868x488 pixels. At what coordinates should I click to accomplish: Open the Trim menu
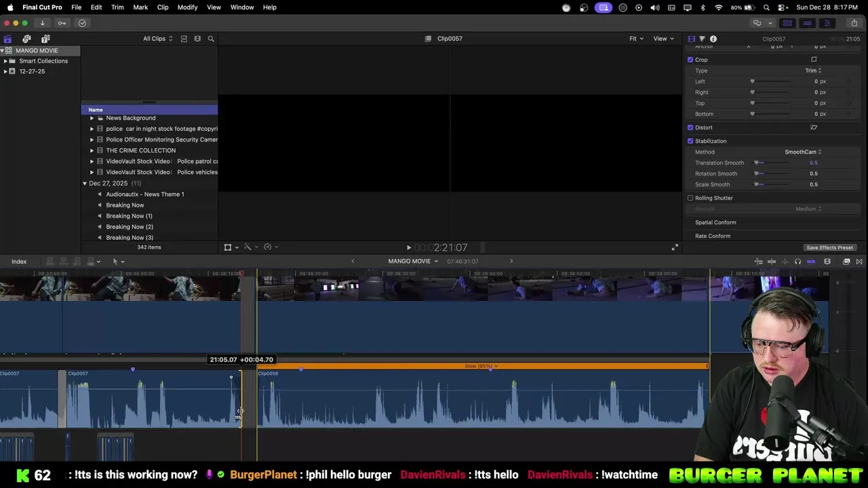coord(117,7)
